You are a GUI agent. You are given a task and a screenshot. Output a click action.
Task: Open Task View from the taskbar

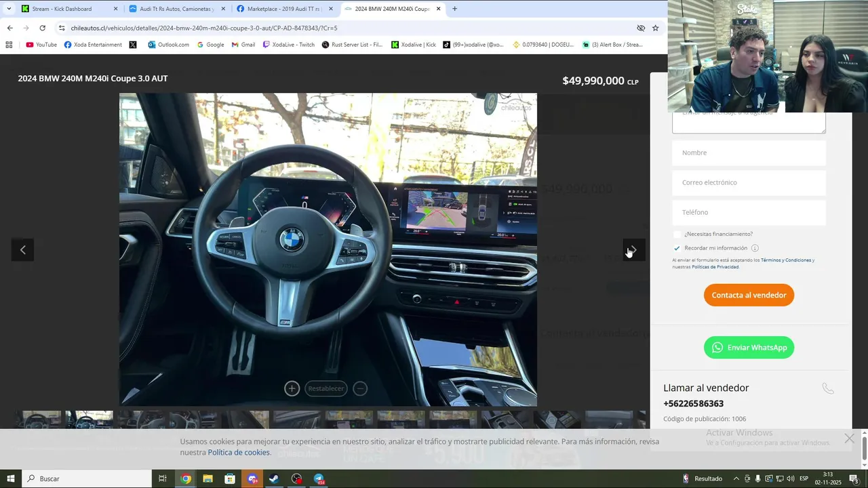click(x=163, y=479)
